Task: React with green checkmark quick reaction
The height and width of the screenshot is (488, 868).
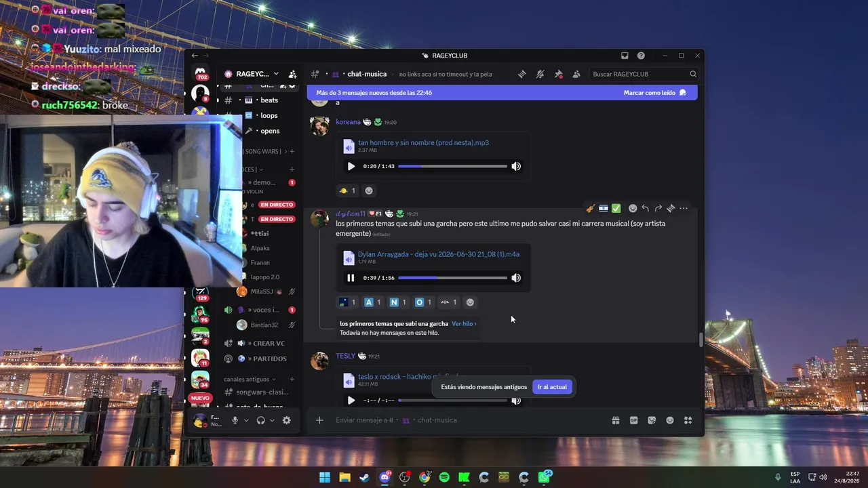Action: click(616, 209)
